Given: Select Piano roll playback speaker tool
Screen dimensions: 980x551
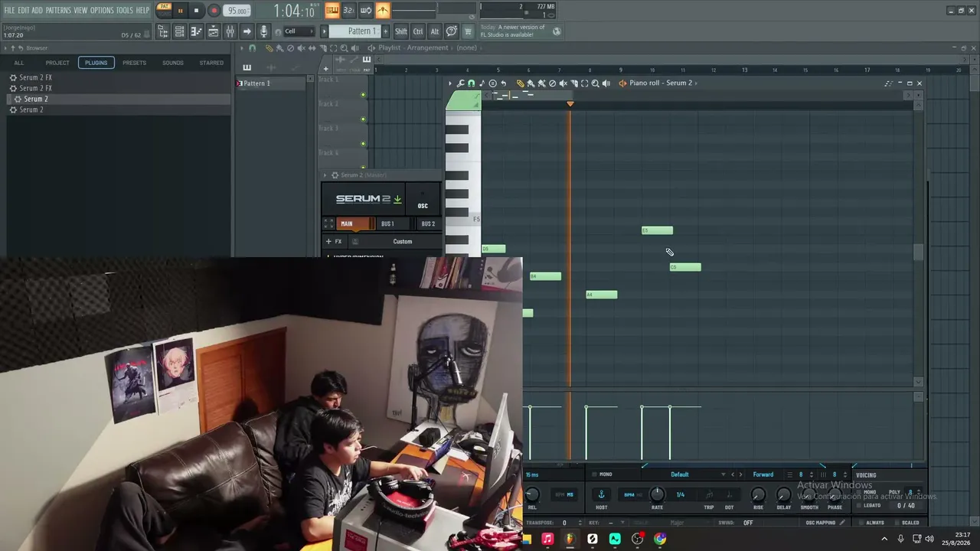Looking at the screenshot, I should pos(606,83).
